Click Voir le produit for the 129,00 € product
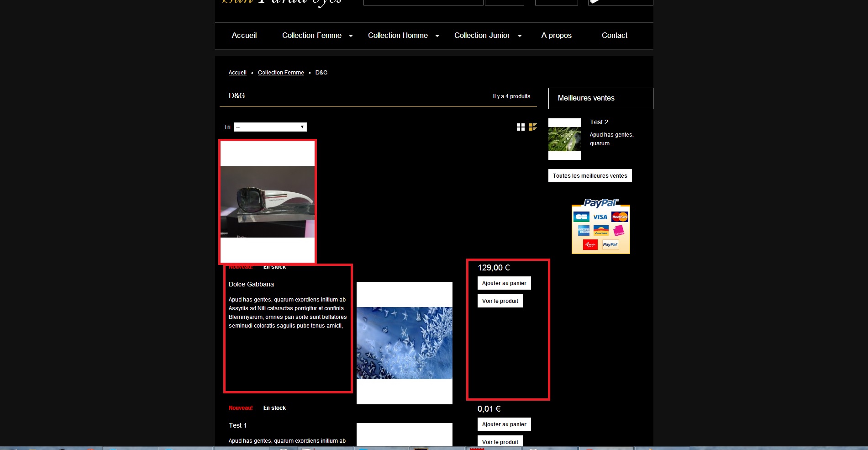The image size is (868, 450). (x=500, y=301)
